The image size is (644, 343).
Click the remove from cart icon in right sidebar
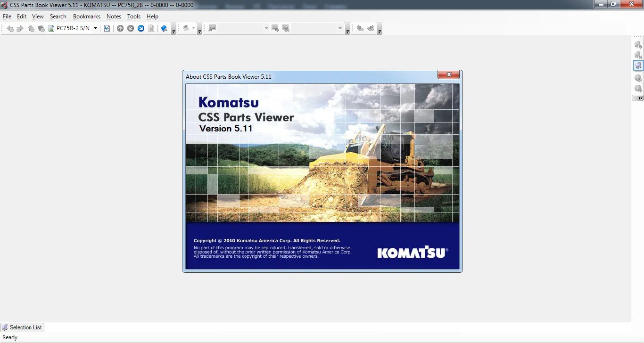[638, 55]
